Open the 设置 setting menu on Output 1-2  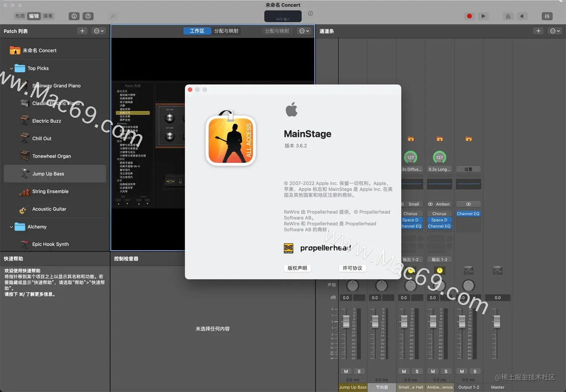click(468, 169)
